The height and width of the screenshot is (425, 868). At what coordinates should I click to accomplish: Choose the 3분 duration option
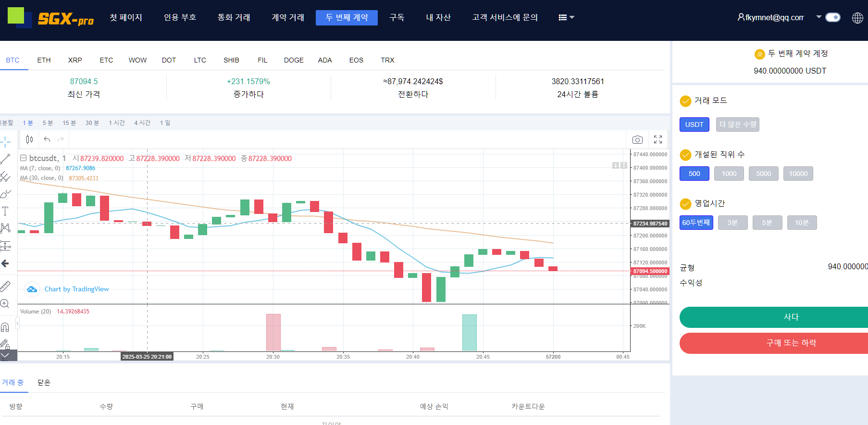(732, 223)
